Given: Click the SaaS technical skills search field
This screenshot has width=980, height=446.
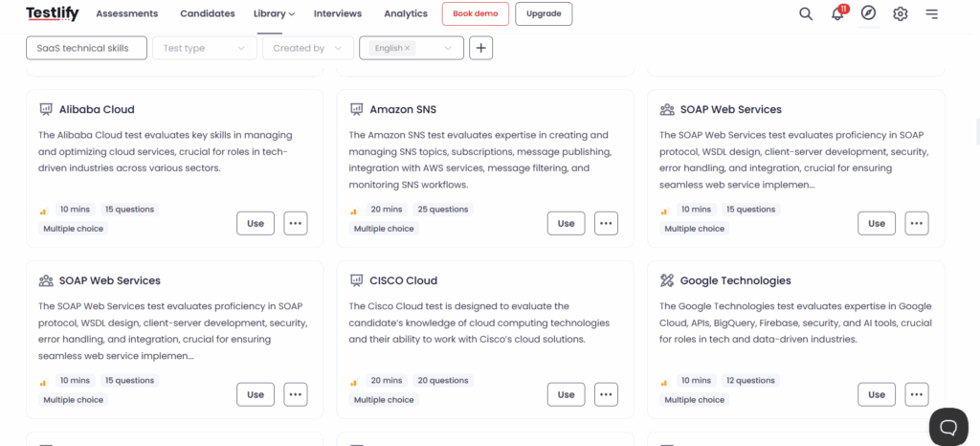Looking at the screenshot, I should click(x=87, y=48).
